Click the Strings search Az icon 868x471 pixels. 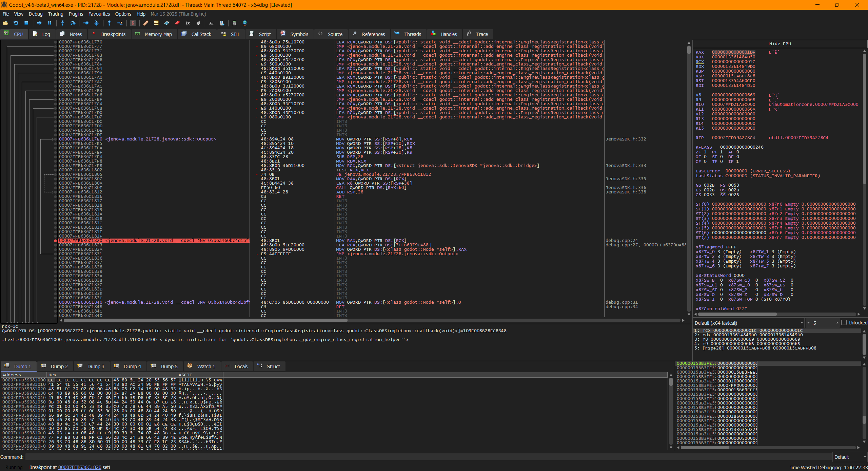point(211,23)
